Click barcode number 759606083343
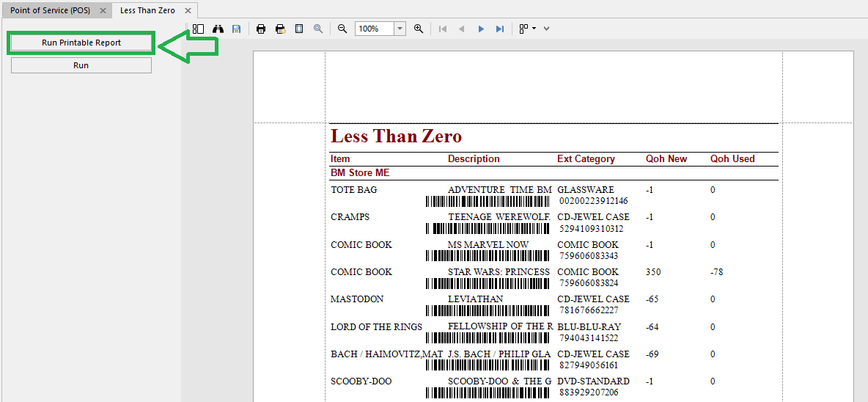868x402 pixels. click(x=589, y=256)
